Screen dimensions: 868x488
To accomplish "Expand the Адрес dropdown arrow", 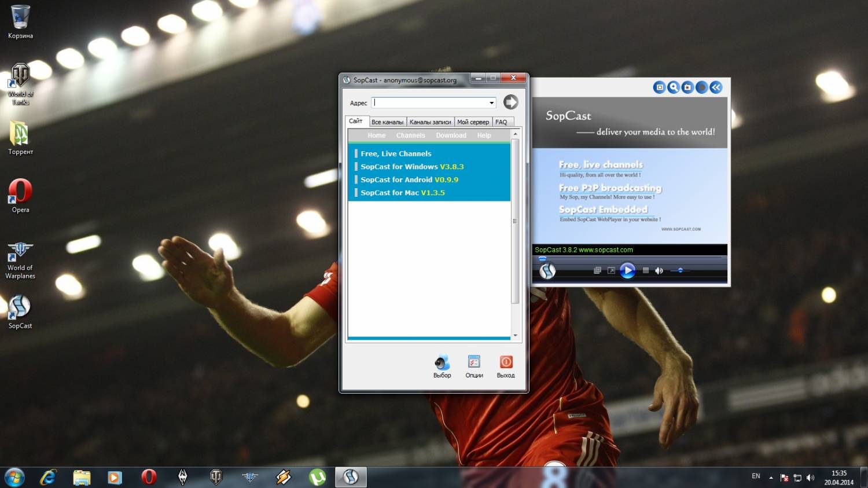I will pyautogui.click(x=491, y=103).
